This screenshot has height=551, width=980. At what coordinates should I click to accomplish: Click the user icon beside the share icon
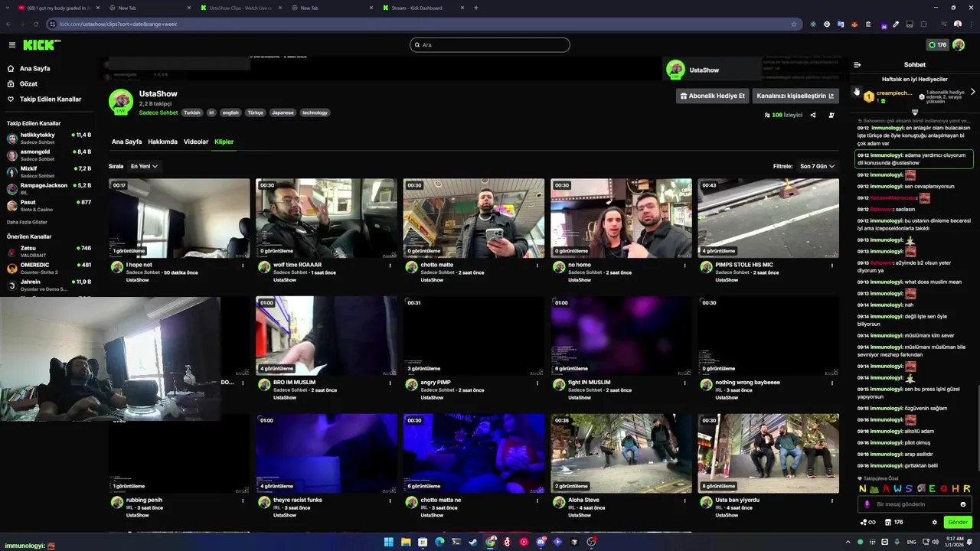coord(831,115)
